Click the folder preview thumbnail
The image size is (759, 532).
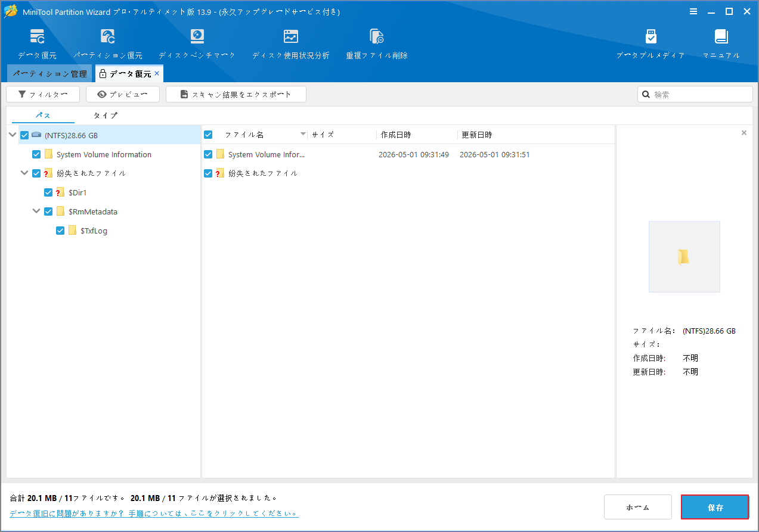[x=684, y=257]
